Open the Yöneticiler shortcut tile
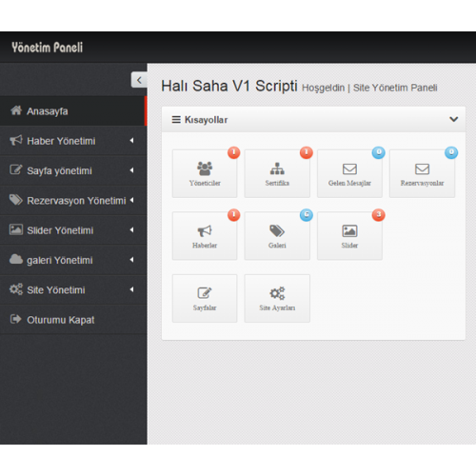Viewport: 476px width, 476px height. 205,173
